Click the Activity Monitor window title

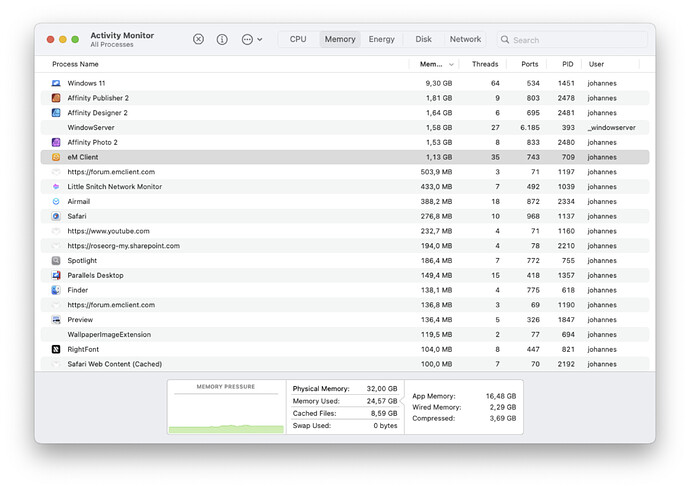coord(122,35)
